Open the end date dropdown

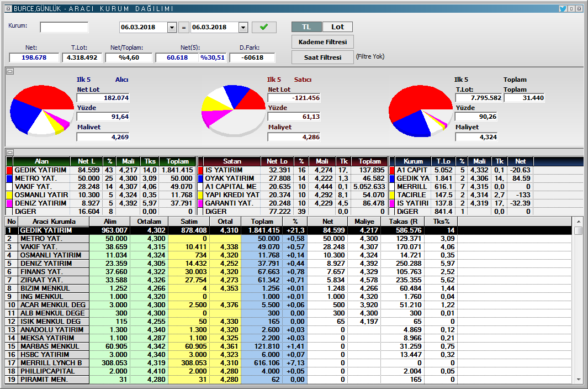[243, 28]
